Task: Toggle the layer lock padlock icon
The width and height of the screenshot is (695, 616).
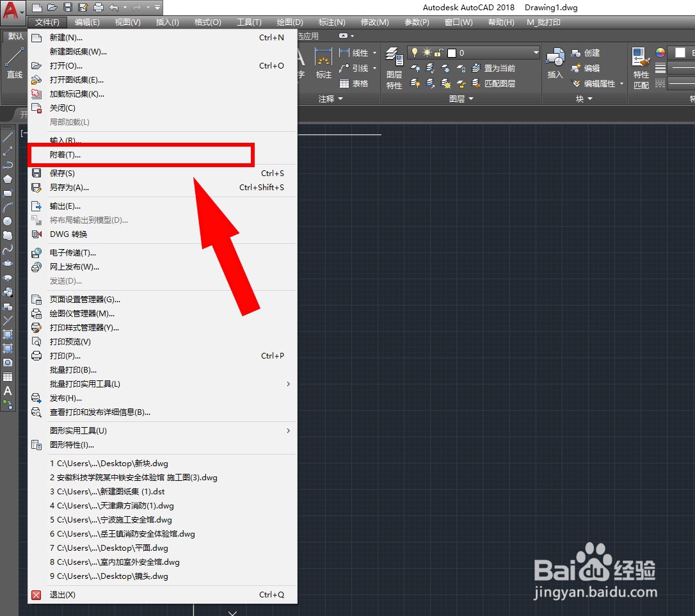Action: (438, 53)
